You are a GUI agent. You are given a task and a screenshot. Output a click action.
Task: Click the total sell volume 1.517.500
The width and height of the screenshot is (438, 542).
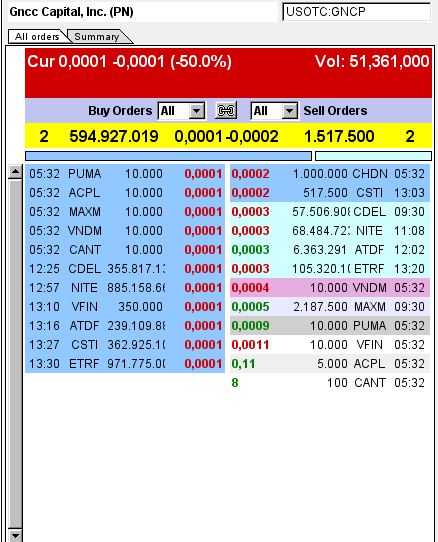click(x=339, y=136)
